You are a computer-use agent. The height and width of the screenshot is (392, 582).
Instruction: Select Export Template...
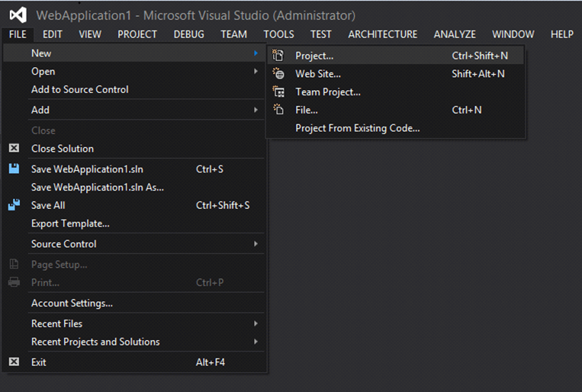(134, 223)
